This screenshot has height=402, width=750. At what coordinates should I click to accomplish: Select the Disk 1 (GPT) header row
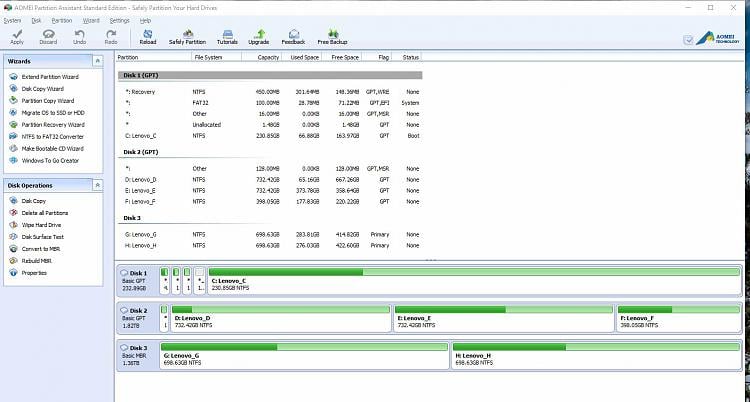[x=270, y=75]
